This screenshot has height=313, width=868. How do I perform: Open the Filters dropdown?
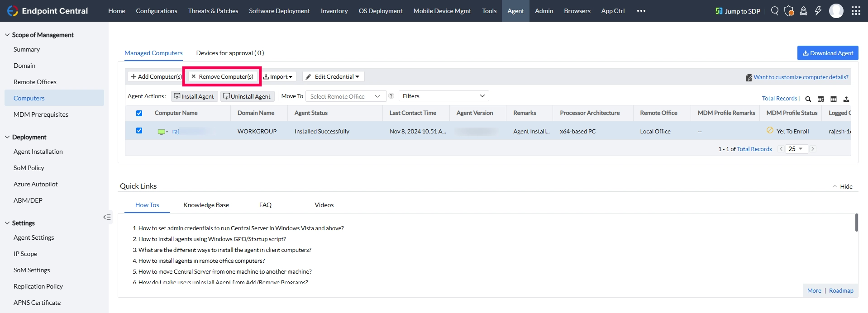[x=444, y=96]
